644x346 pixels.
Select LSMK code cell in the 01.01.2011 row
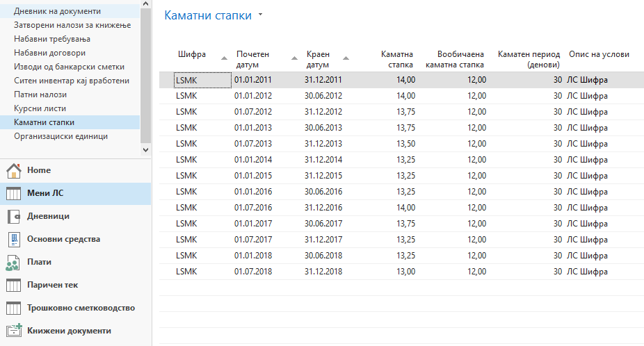point(203,80)
